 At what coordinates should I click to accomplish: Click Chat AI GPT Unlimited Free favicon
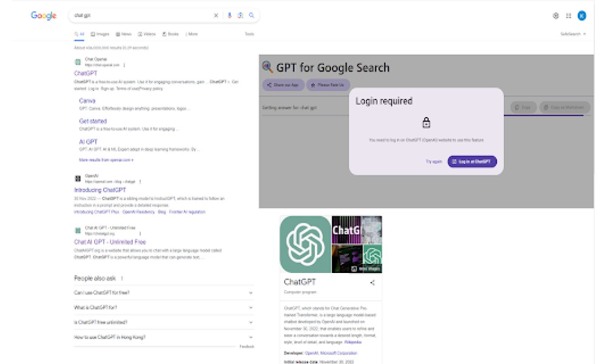pyautogui.click(x=78, y=231)
